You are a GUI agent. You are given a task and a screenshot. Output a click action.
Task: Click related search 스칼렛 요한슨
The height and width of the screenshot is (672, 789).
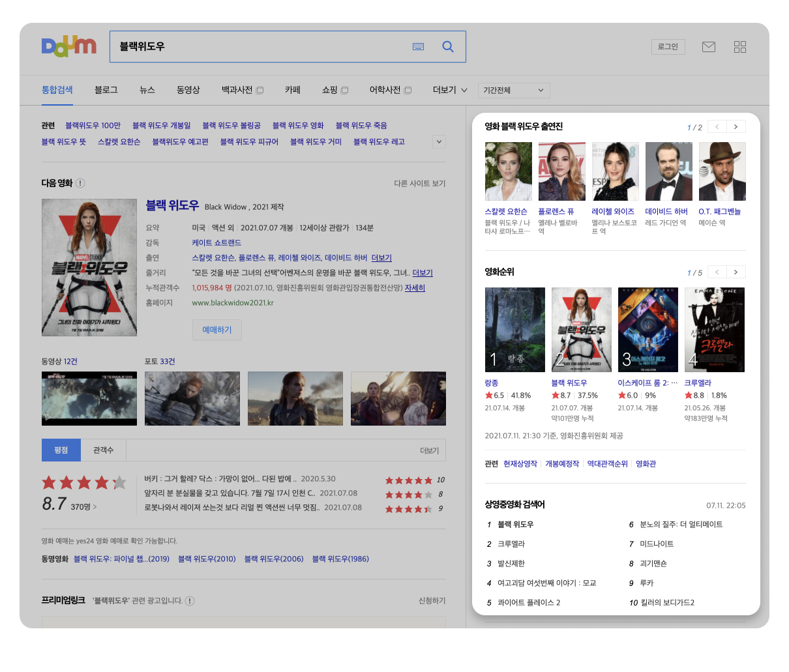point(119,141)
